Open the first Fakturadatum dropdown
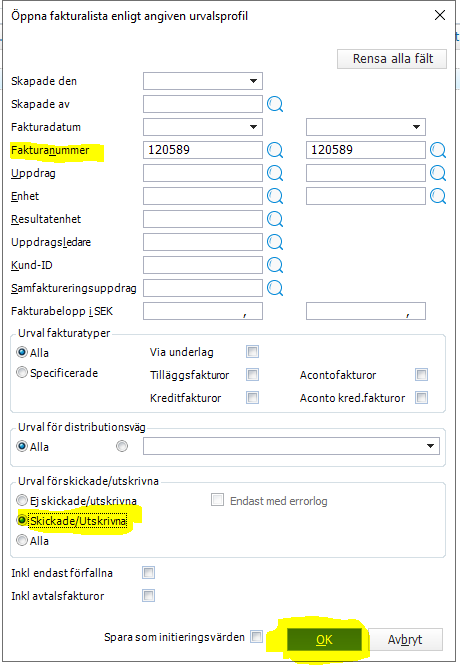The height and width of the screenshot is (670, 460). click(253, 127)
